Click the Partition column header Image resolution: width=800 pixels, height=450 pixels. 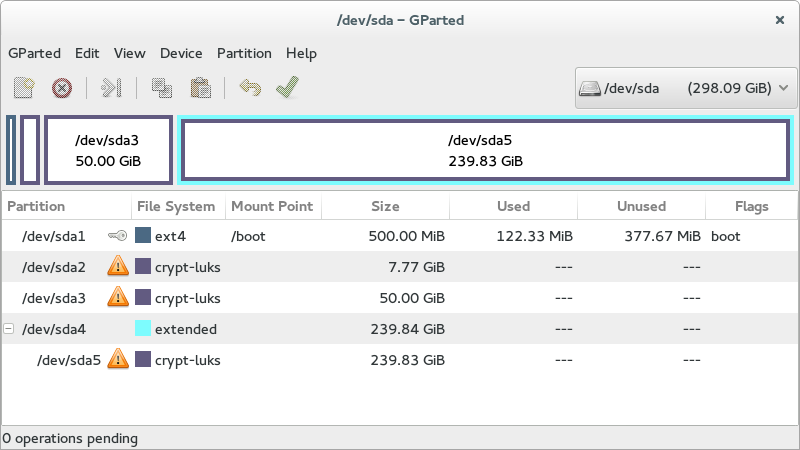click(x=66, y=206)
